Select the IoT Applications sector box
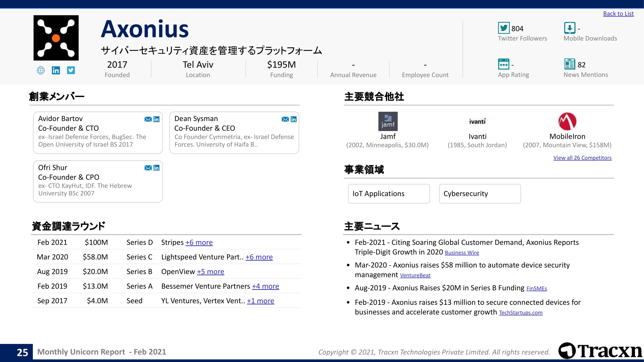 (389, 194)
